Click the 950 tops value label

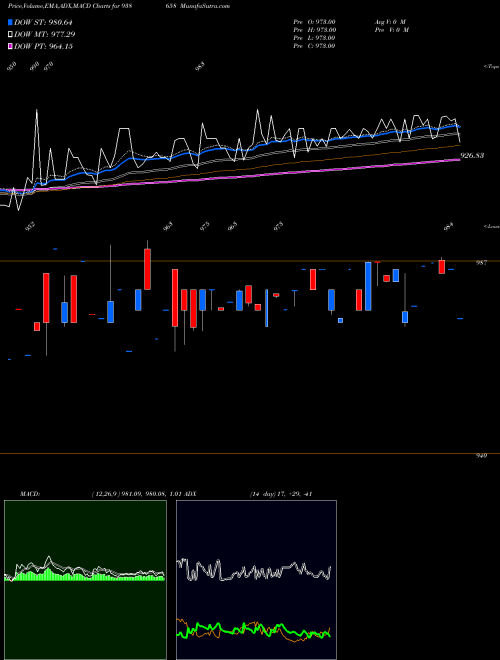click(12, 66)
